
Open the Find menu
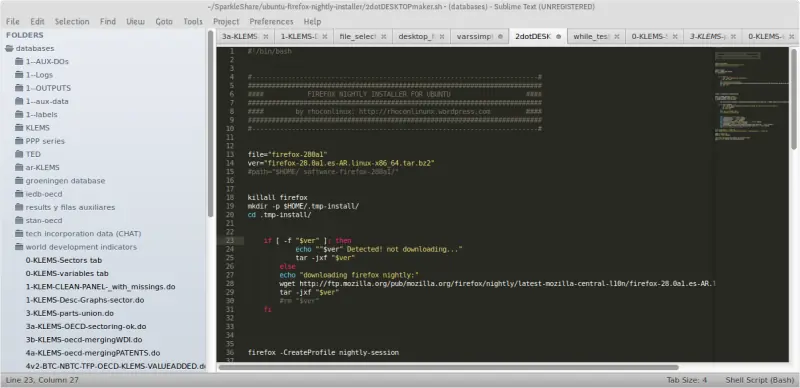[x=108, y=21]
